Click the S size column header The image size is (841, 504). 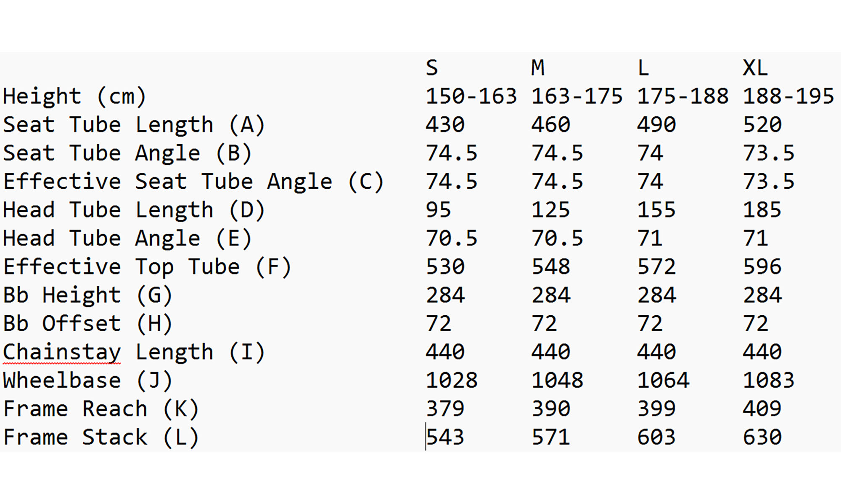pyautogui.click(x=432, y=68)
